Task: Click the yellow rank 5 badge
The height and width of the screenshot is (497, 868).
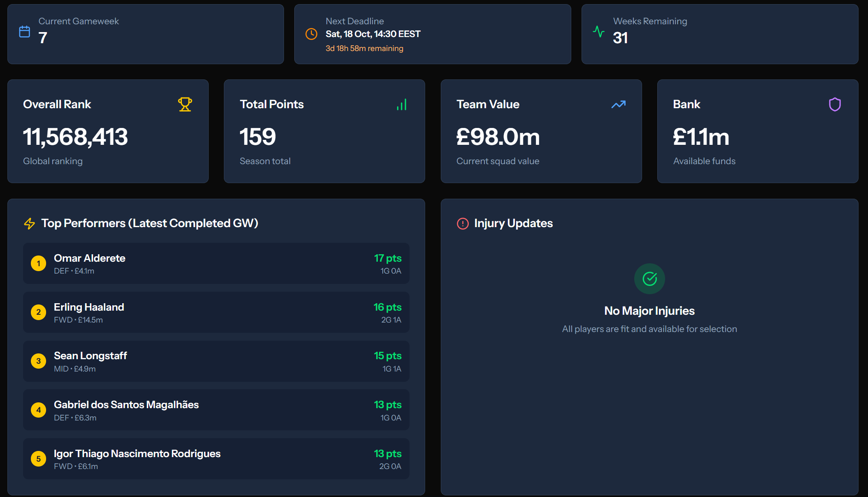Action: tap(39, 459)
